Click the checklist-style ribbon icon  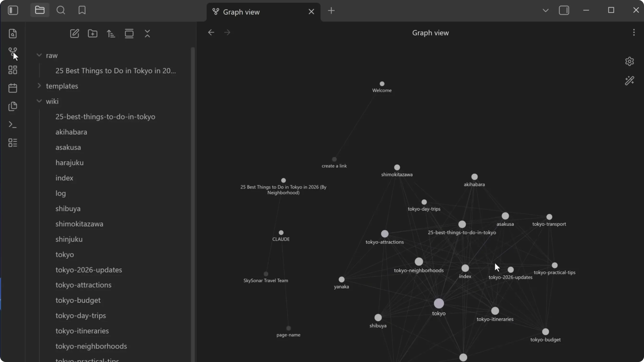[x=13, y=143]
